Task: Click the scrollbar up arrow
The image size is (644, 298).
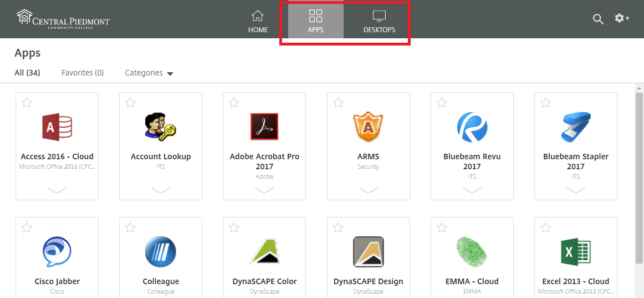Action: [x=640, y=88]
